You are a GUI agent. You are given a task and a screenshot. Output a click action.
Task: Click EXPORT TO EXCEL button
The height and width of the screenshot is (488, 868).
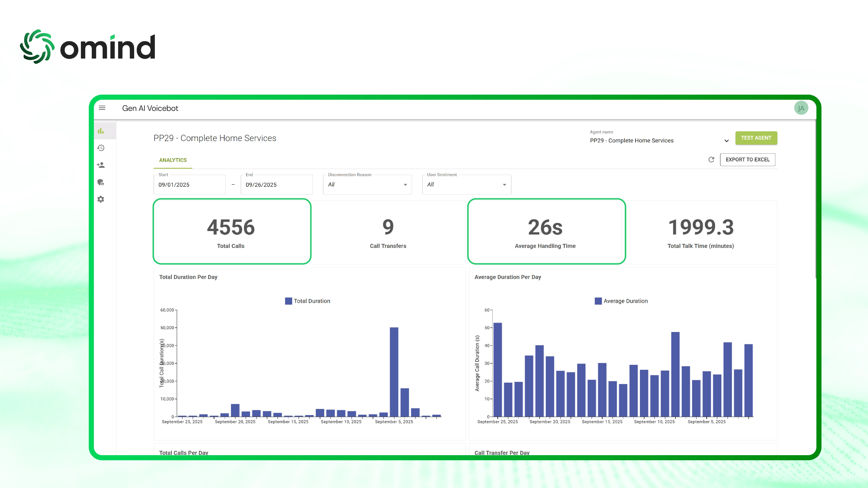pyautogui.click(x=747, y=159)
